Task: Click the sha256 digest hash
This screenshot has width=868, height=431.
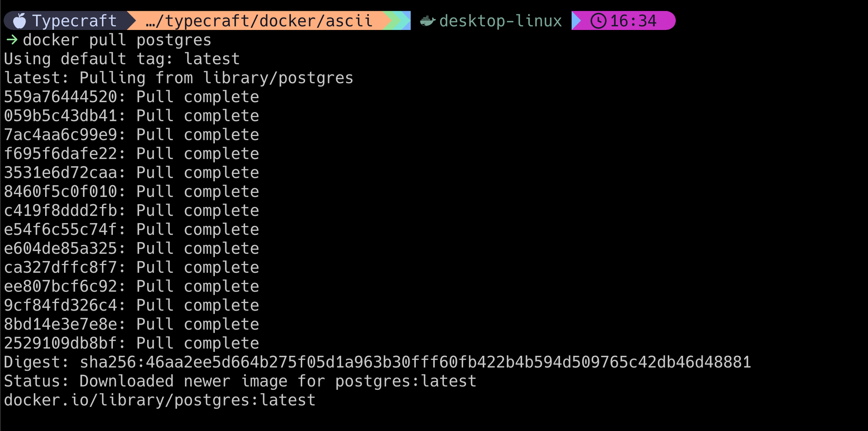Action: (x=415, y=362)
